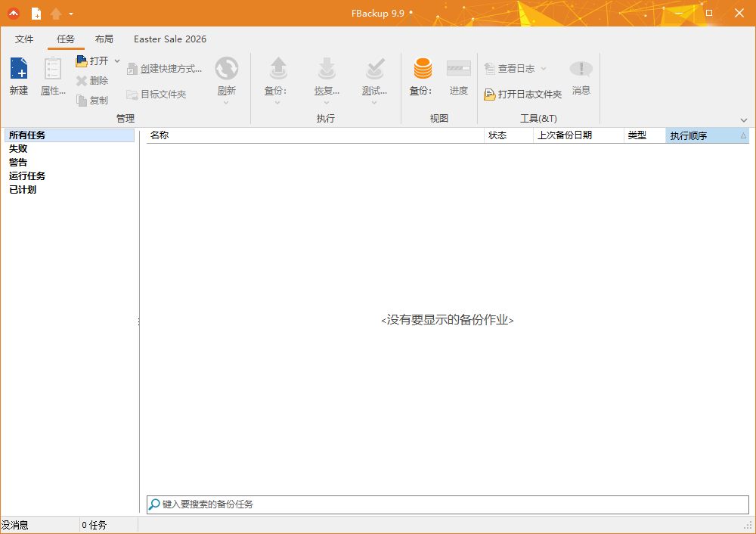Collapse the ribbon with the bottom-right chevron

(x=744, y=120)
